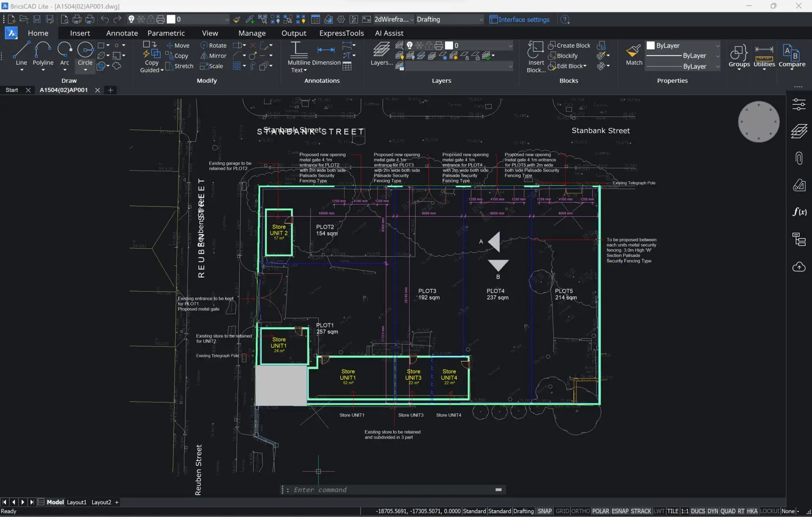Toggle POLAR tracking in status bar

600,511
